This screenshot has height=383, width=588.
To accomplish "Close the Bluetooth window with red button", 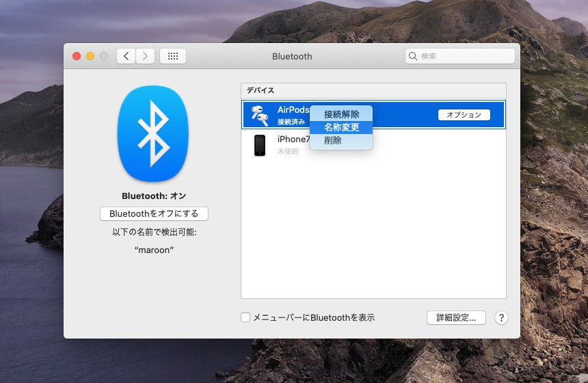I will [x=77, y=56].
